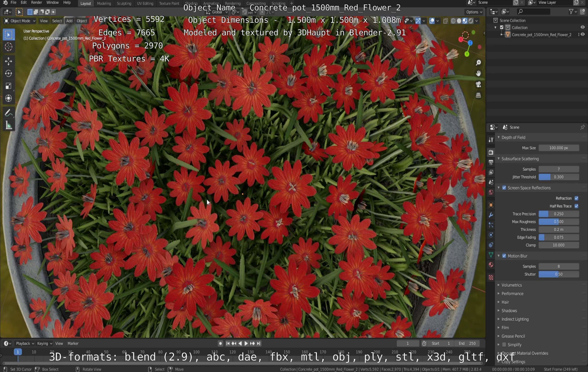Open the Scene properties tab

click(x=491, y=183)
